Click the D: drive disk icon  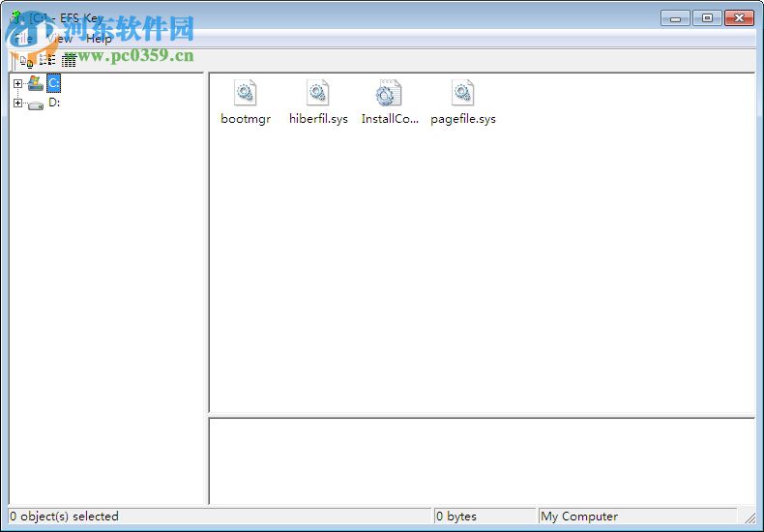tap(36, 105)
